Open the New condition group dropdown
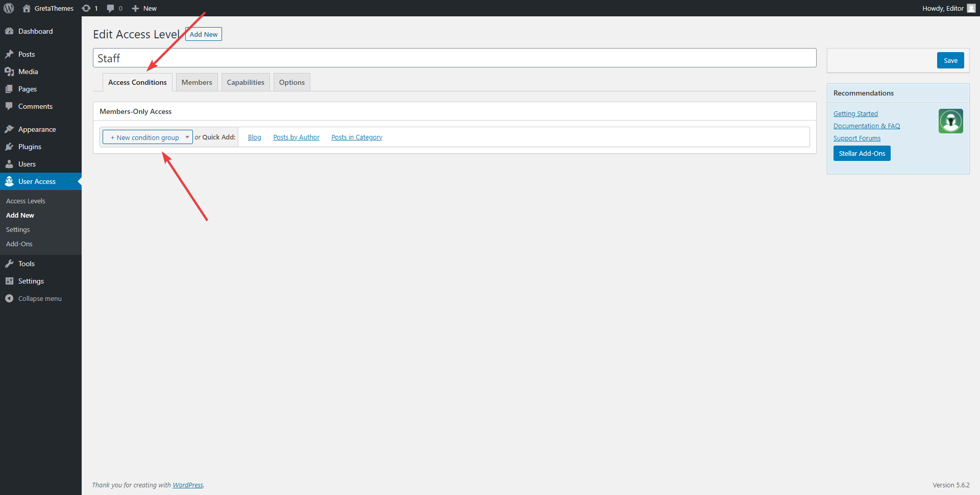This screenshot has width=980, height=495. [148, 137]
